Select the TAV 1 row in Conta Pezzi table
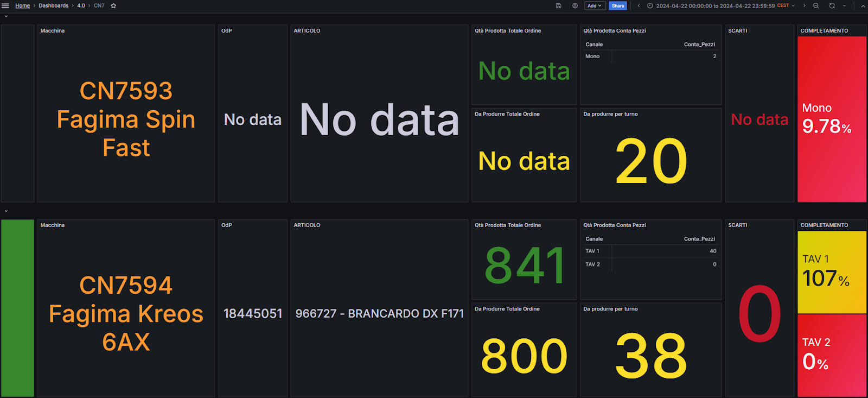 click(x=650, y=251)
